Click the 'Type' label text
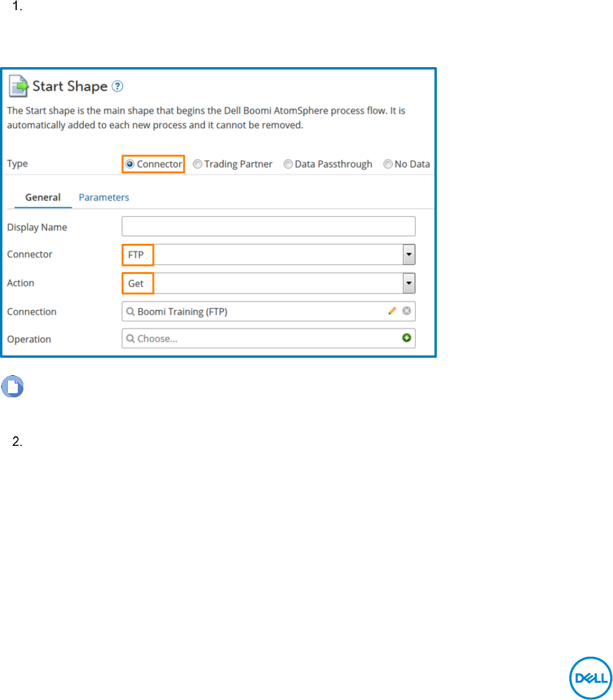Screen dimensions: 613x700 pyautogui.click(x=17, y=164)
